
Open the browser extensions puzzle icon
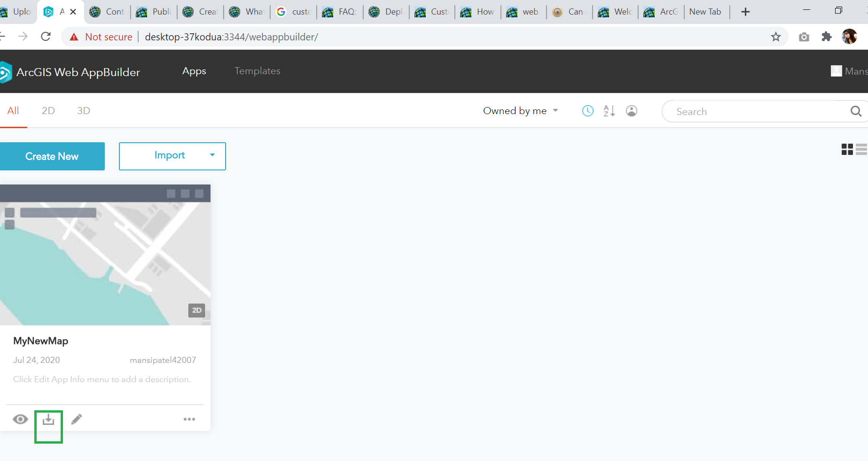point(827,37)
